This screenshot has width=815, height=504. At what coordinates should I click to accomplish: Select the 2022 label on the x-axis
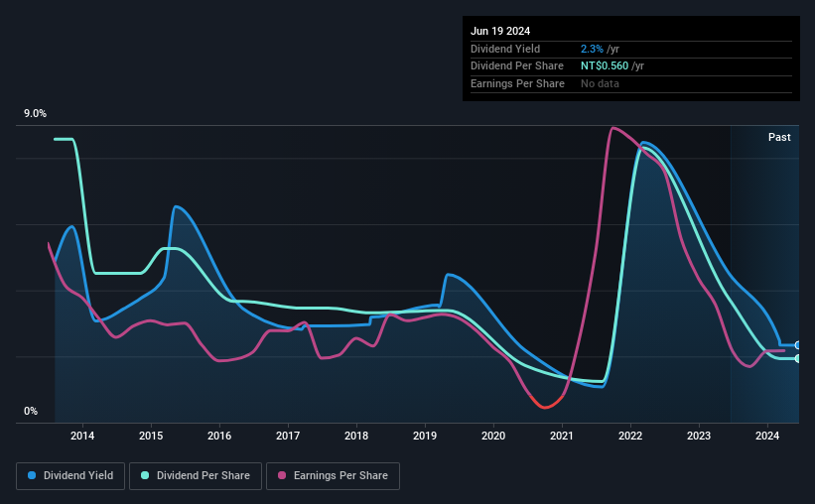(x=630, y=436)
